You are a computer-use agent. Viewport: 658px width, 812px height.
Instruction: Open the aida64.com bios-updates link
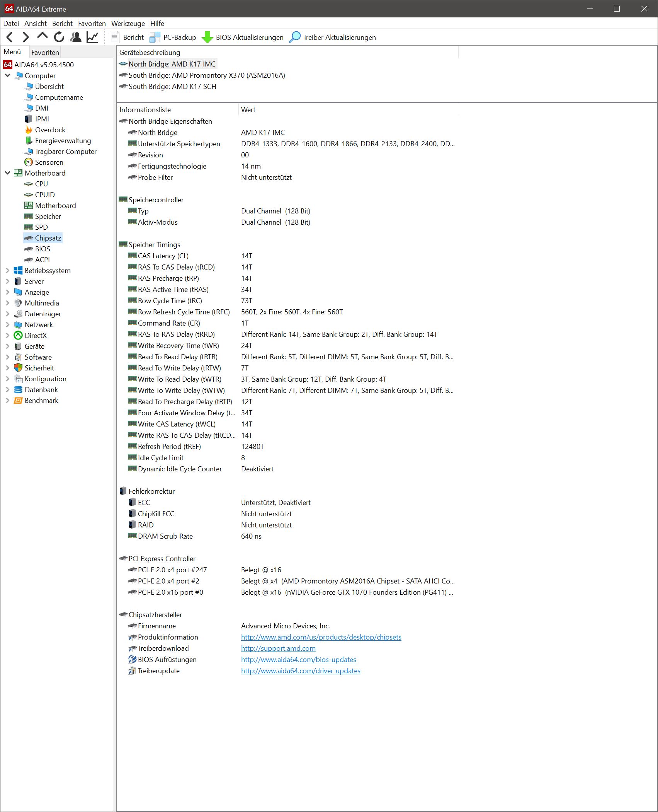click(298, 659)
